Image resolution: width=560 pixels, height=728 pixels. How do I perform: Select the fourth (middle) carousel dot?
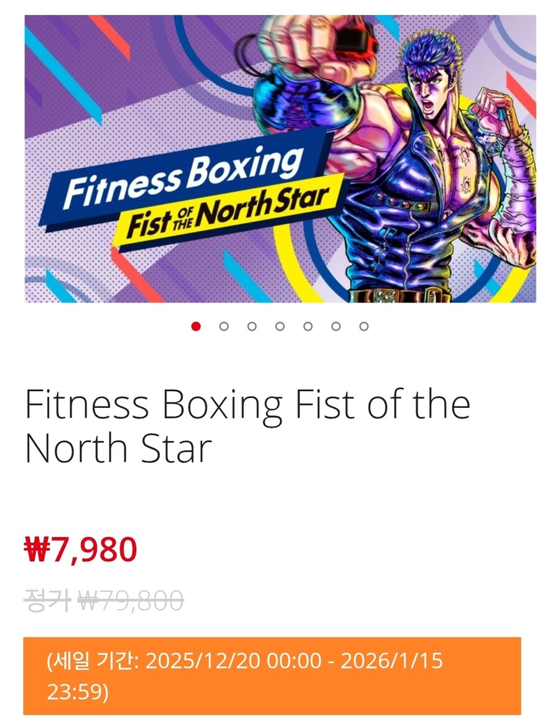pos(280,326)
